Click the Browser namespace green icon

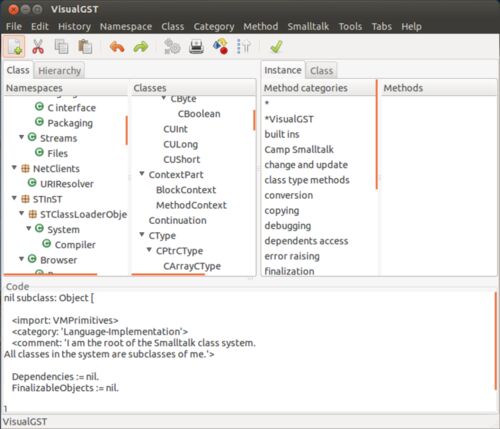pyautogui.click(x=32, y=259)
